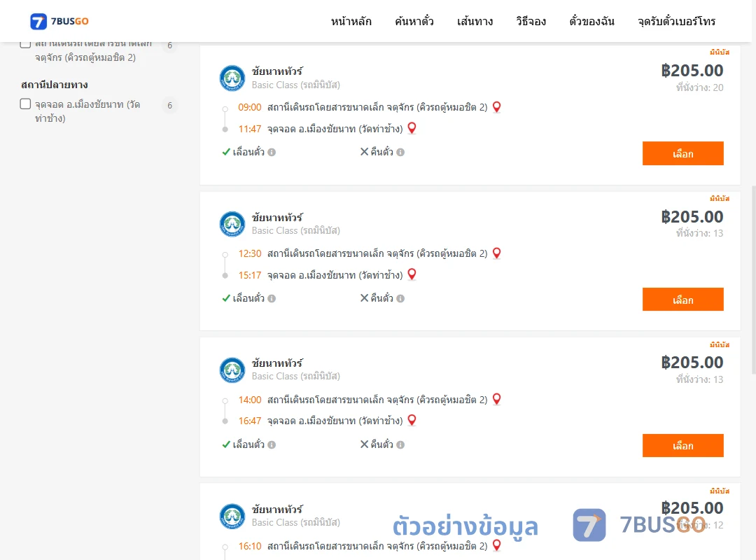This screenshot has width=756, height=560.
Task: Click the 16:47 arrival time
Action: [x=250, y=421]
